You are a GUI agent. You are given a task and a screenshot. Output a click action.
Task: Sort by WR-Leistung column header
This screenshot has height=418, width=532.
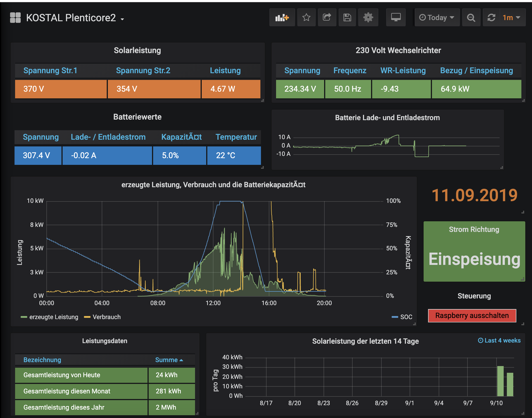403,70
